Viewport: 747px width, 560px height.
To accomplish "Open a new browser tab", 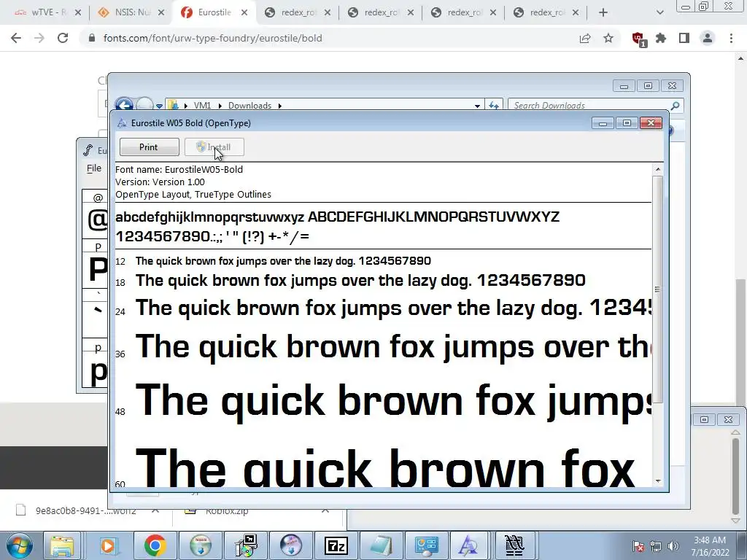I will click(x=603, y=13).
